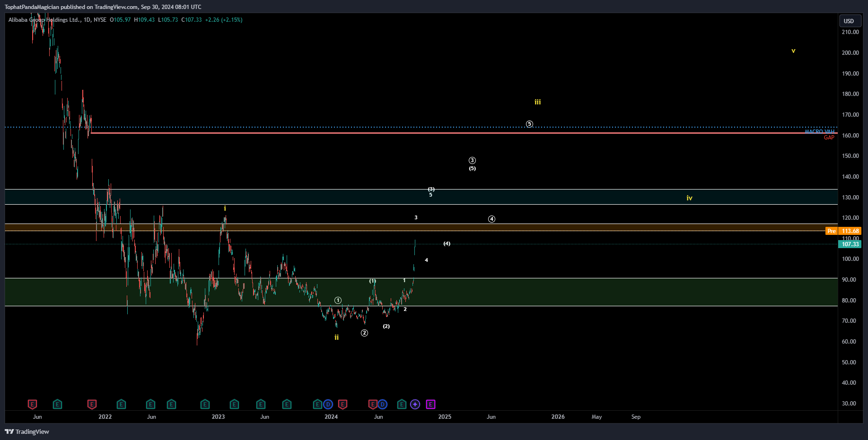The image size is (868, 440).
Task: Open the green earnings marker just after 2022
Action: point(121,404)
